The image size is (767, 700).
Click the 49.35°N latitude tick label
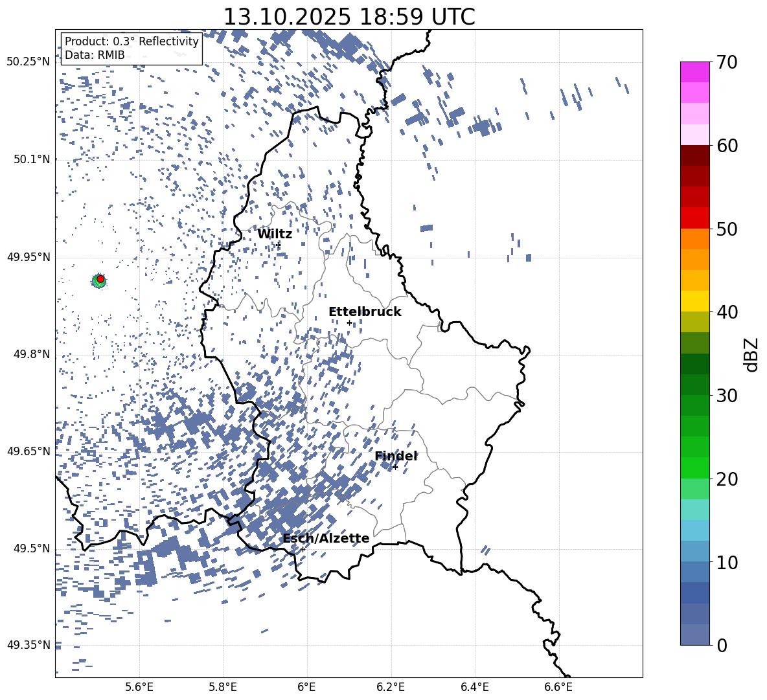point(29,645)
